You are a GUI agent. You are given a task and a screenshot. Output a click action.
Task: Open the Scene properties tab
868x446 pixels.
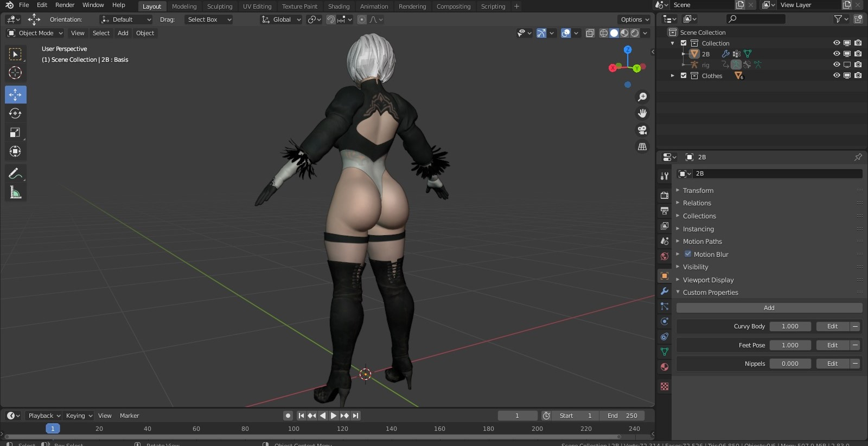(x=665, y=241)
